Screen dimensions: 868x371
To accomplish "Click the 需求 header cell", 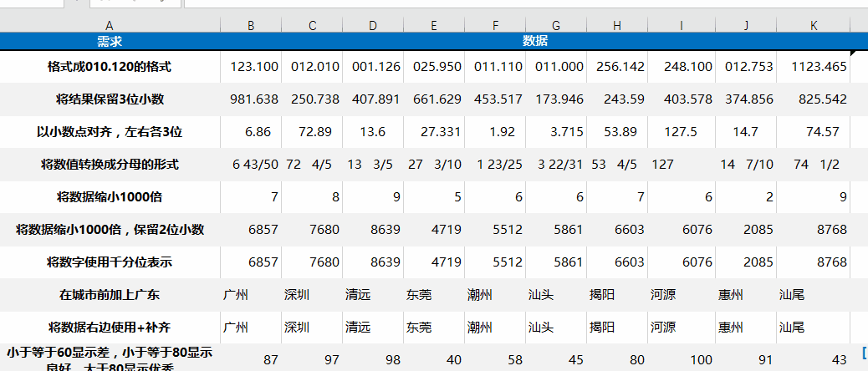I will (x=110, y=41).
